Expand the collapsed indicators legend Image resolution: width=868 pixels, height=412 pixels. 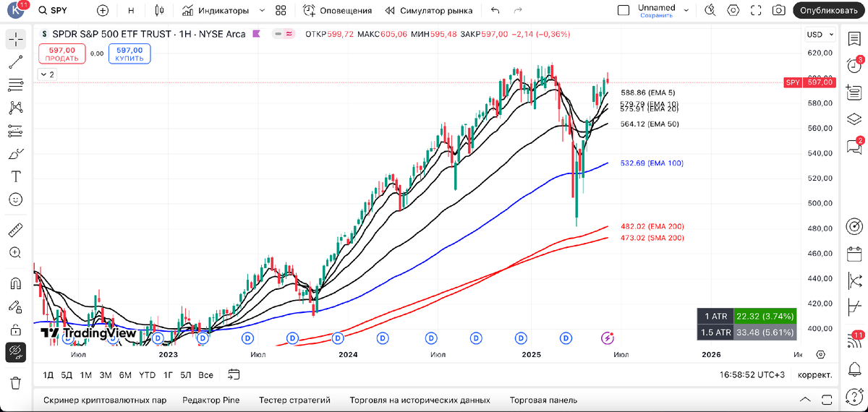point(47,74)
